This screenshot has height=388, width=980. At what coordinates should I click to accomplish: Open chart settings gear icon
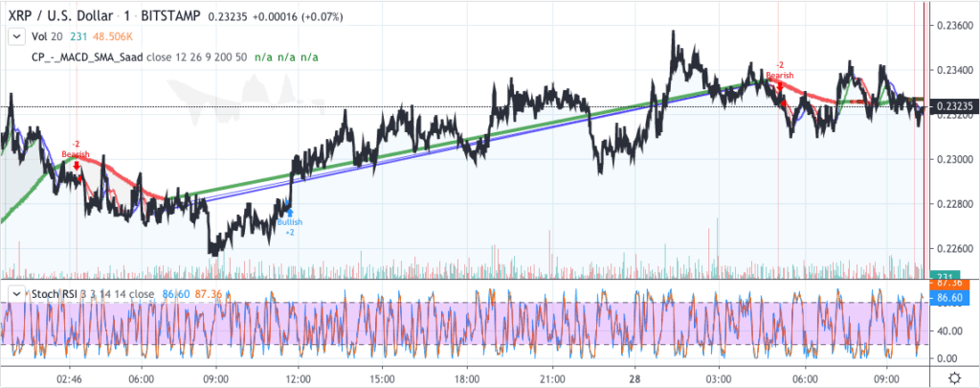954,378
